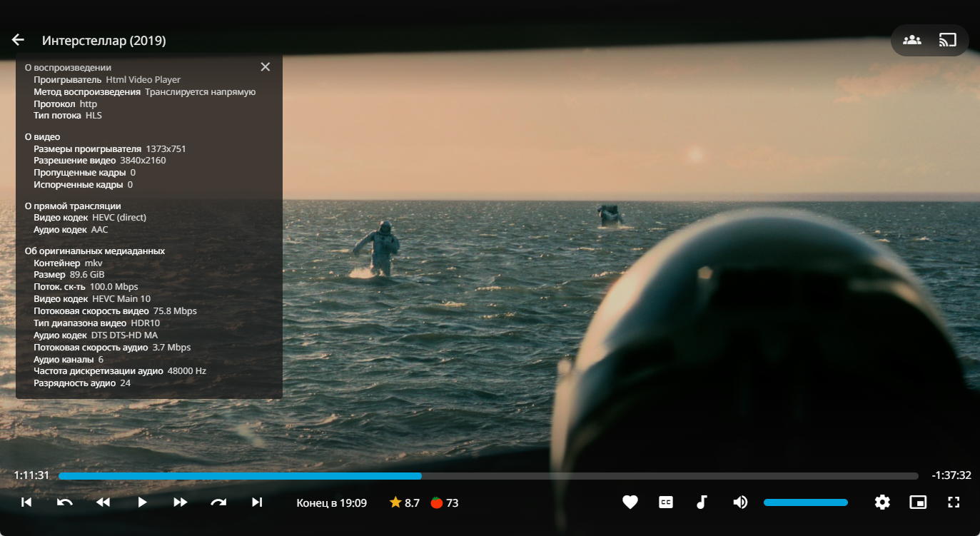Open the audio track selector

702,502
